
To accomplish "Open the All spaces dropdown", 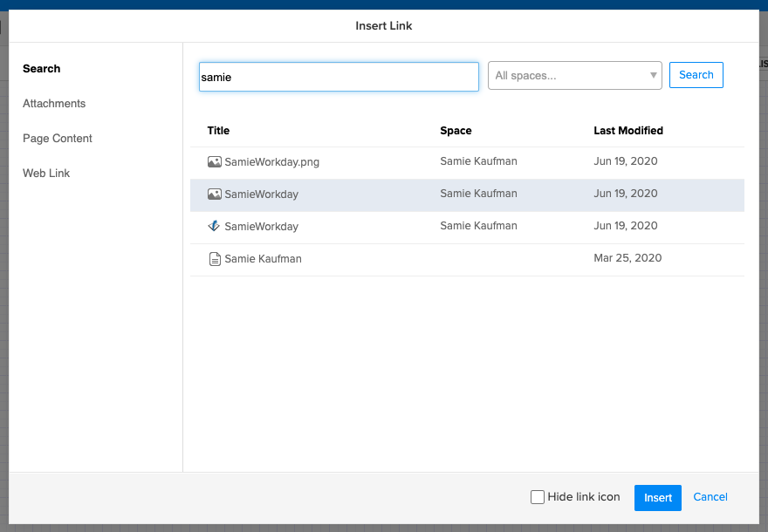I will click(567, 75).
